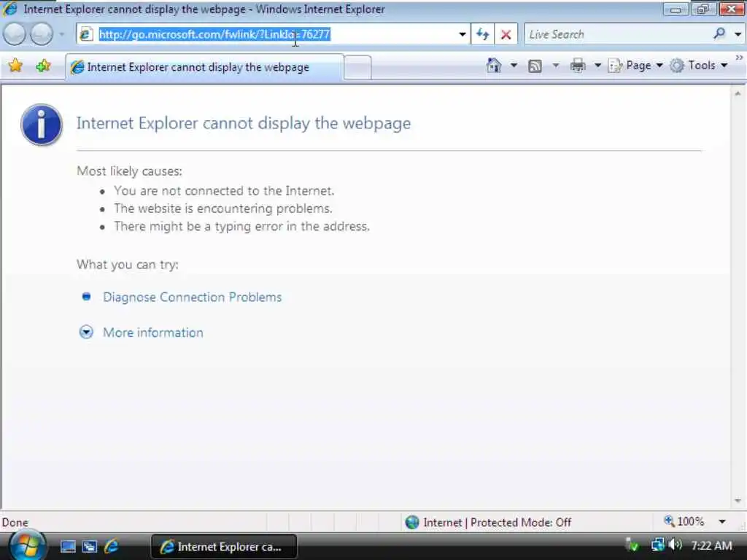Launch Internet Explorer from quick launch
This screenshot has width=747, height=560.
[111, 546]
